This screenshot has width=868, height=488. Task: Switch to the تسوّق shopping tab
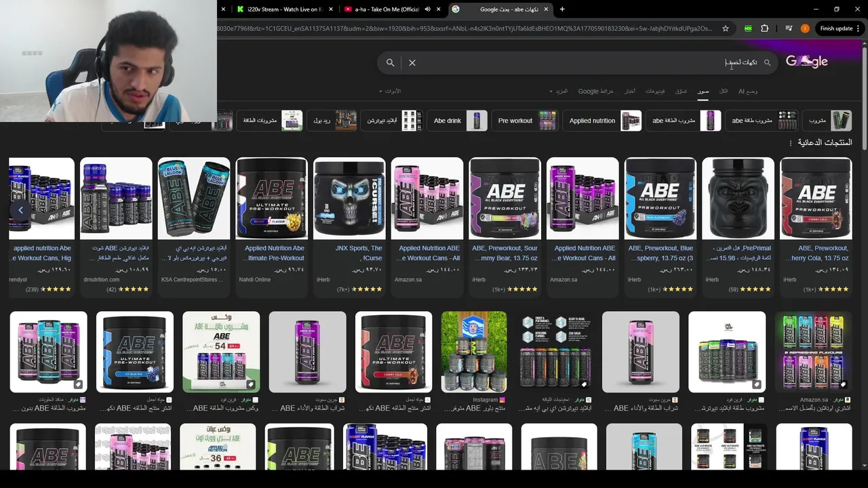[x=681, y=91]
